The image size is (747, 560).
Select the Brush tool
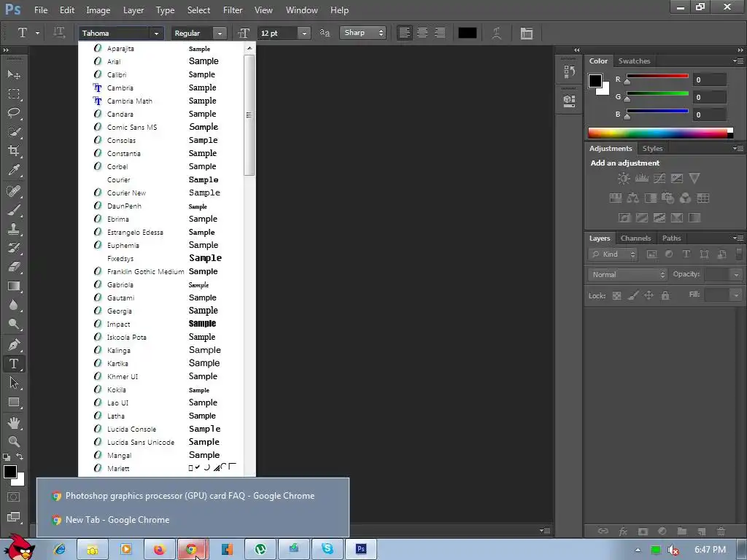[x=14, y=210]
